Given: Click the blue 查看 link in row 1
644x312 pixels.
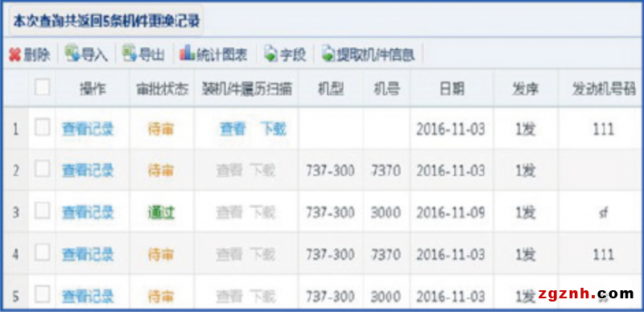Looking at the screenshot, I should [233, 130].
